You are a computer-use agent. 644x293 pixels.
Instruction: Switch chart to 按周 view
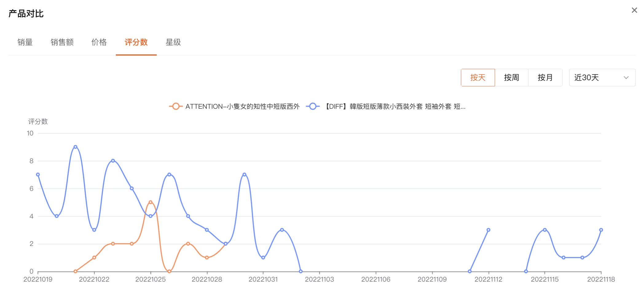[511, 78]
